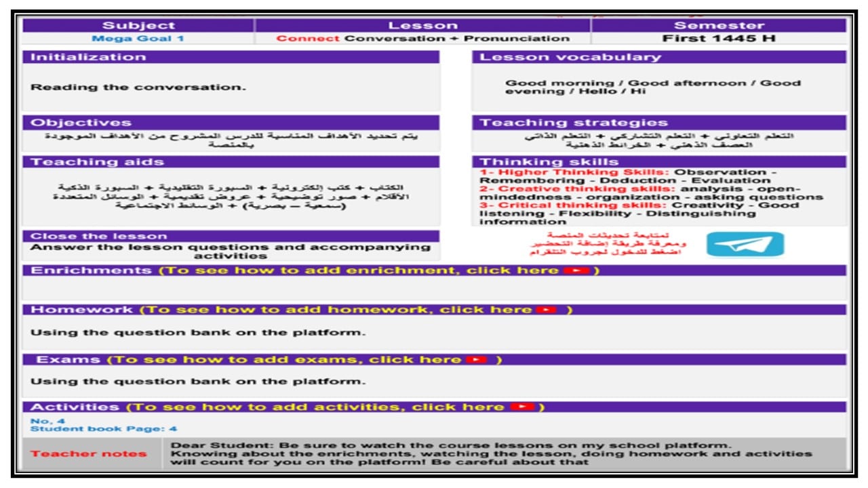Click the red 'Connect' lesson word

click(308, 39)
